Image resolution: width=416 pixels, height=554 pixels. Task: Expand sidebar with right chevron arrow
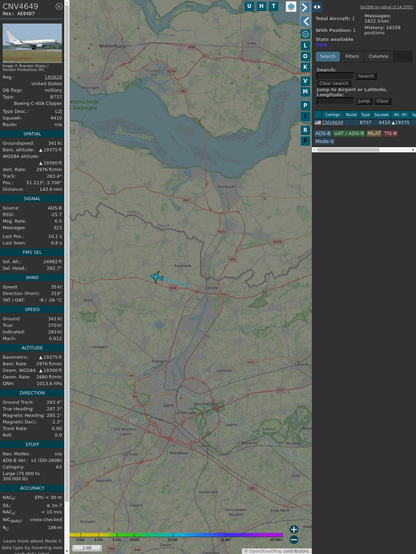pos(305,7)
